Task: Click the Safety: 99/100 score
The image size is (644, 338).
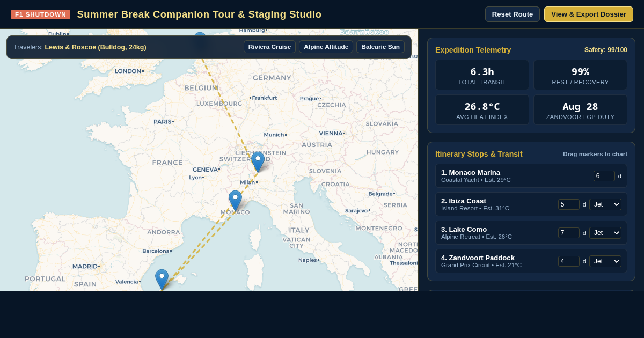Action: click(x=606, y=50)
